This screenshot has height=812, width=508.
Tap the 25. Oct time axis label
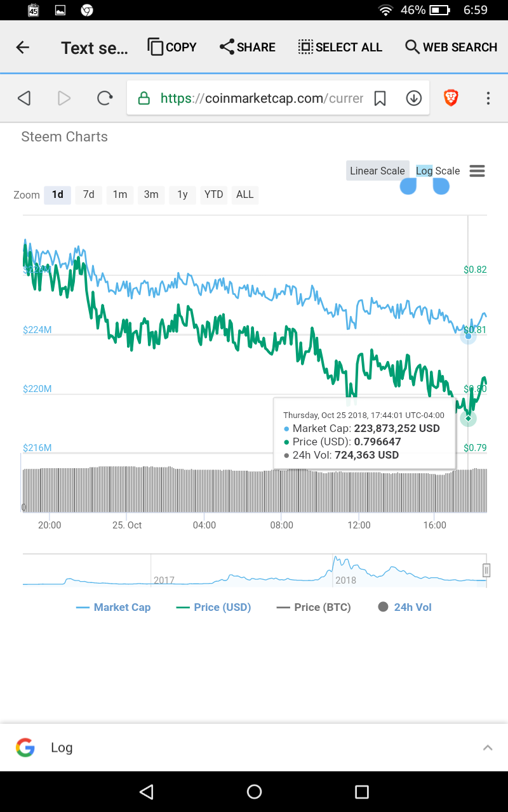coord(127,525)
